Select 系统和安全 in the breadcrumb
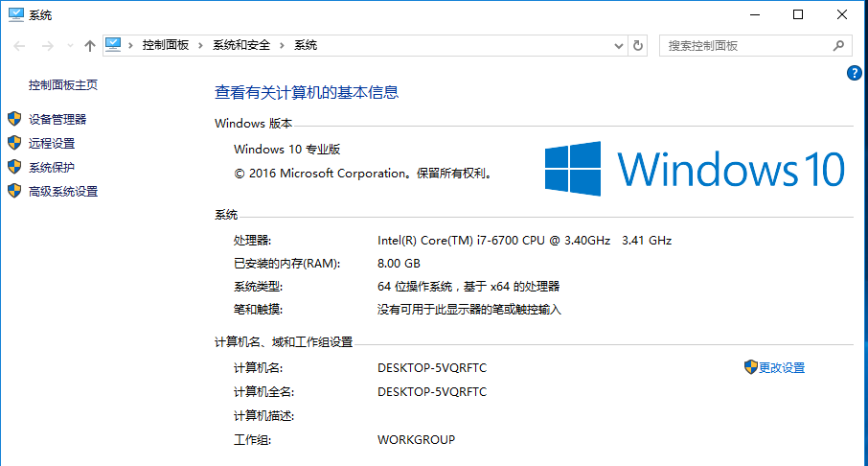 click(x=241, y=45)
